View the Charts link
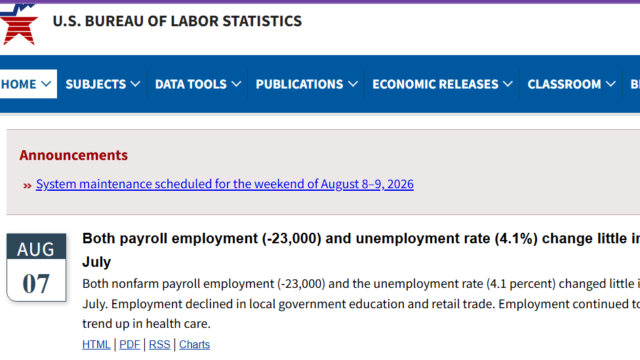This screenshot has height=360, width=640. tap(194, 344)
